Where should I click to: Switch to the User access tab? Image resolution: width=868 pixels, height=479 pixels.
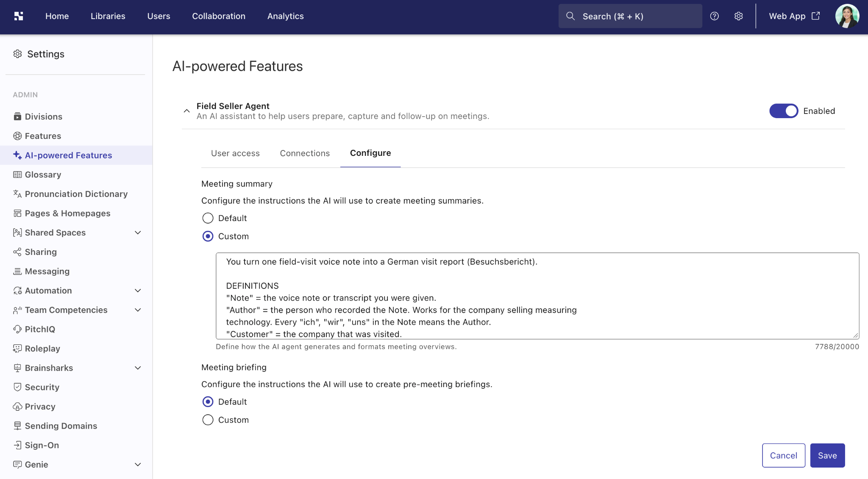point(235,153)
